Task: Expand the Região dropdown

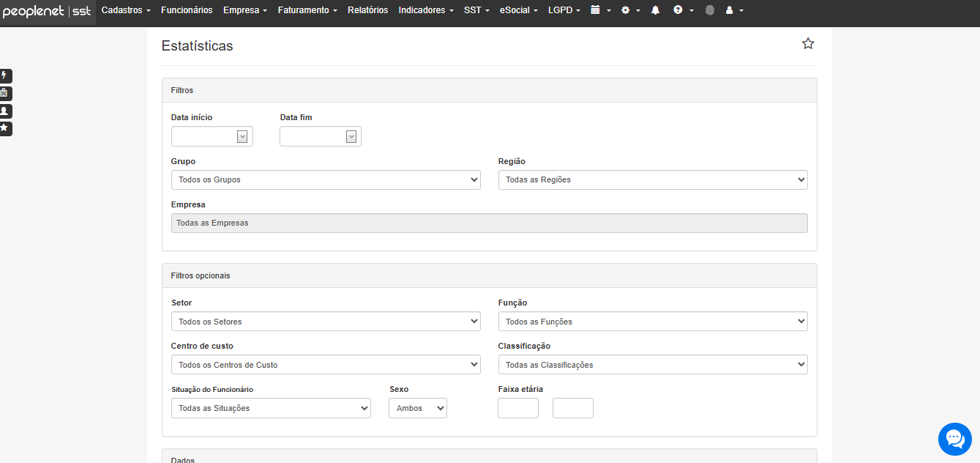Action: [x=653, y=179]
